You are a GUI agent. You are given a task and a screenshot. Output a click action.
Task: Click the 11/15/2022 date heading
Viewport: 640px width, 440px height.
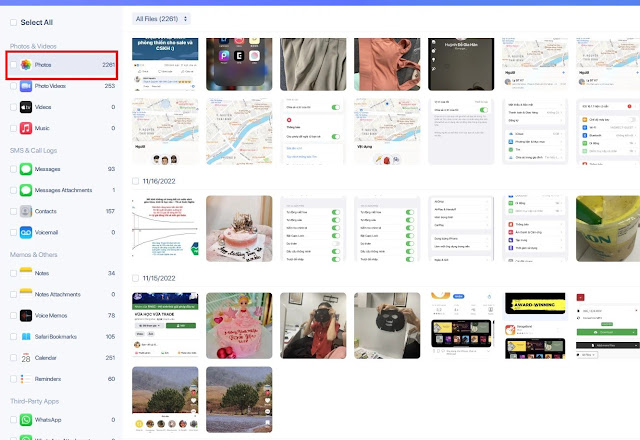(159, 278)
